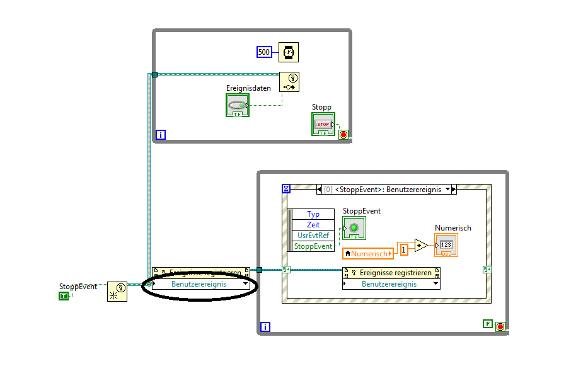
Task: Click the Numerisch label above indicator
Action: click(x=453, y=228)
